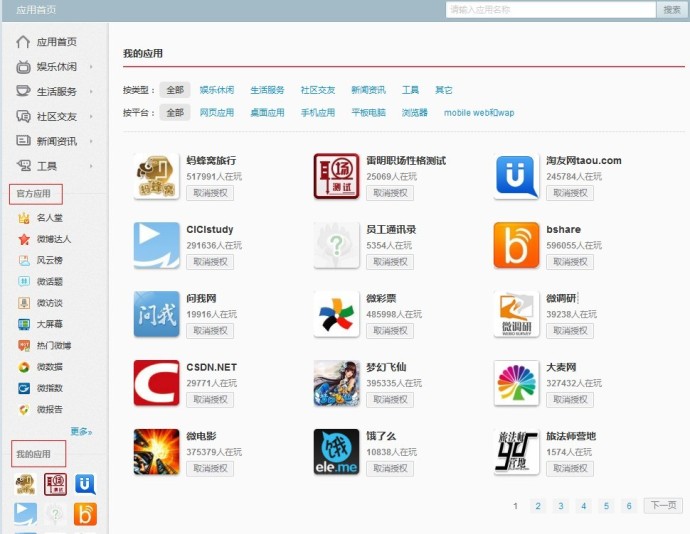
Task: Filter by type 其它
Action: pyautogui.click(x=444, y=90)
